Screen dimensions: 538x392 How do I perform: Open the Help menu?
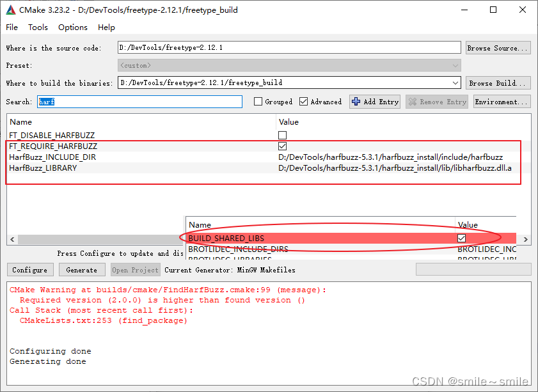point(106,27)
